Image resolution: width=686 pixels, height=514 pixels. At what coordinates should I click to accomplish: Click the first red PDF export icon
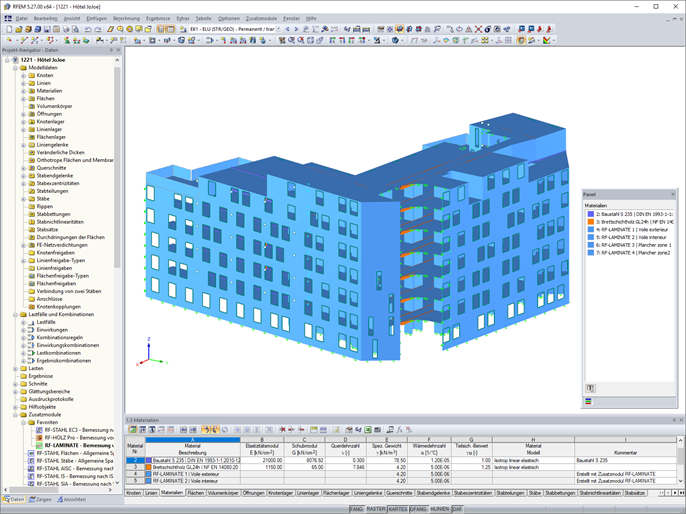(539, 29)
